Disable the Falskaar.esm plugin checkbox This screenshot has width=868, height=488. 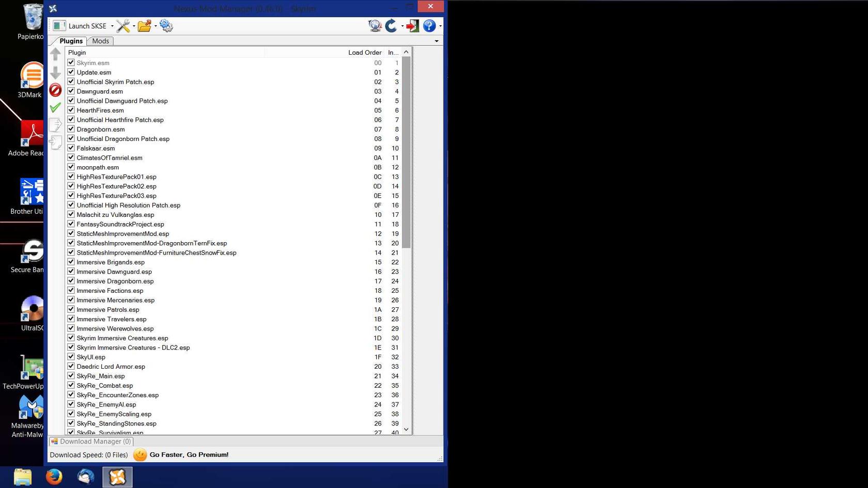point(71,148)
